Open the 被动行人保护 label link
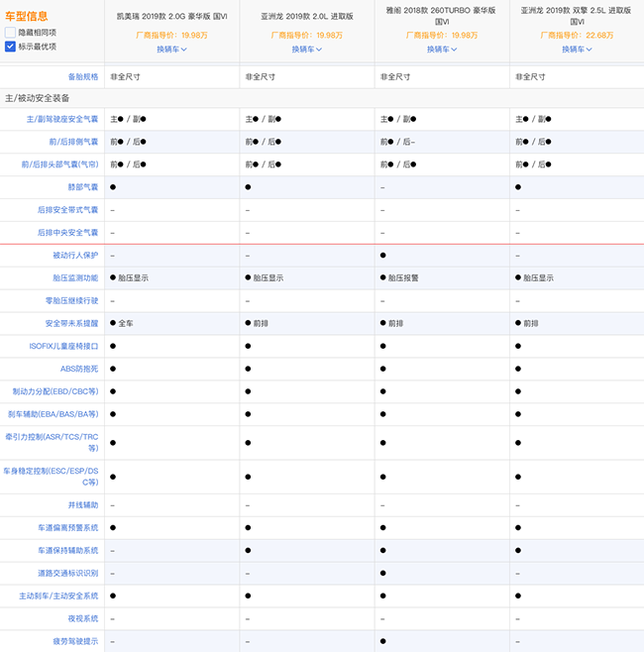Image resolution: width=644 pixels, height=652 pixels. point(75,256)
